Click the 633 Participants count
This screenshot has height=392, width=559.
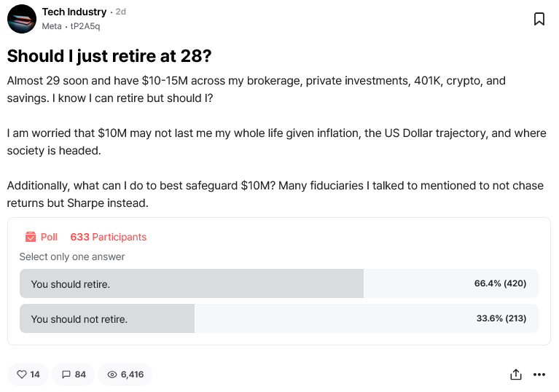pyautogui.click(x=108, y=237)
